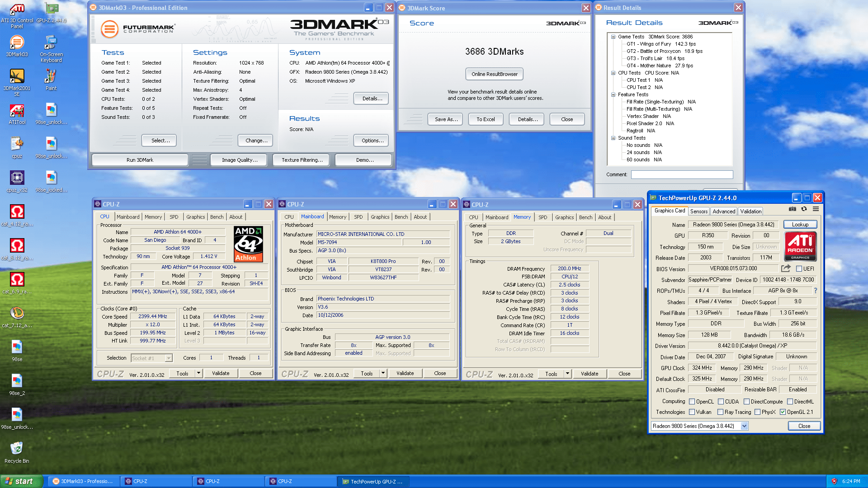This screenshot has width=868, height=488.
Task: Open the Paint desktop shortcut
Action: [51, 80]
